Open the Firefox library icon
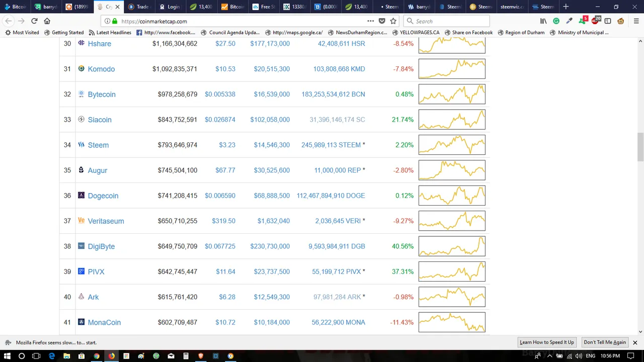Screen dimensions: 644x362 tap(543, 21)
